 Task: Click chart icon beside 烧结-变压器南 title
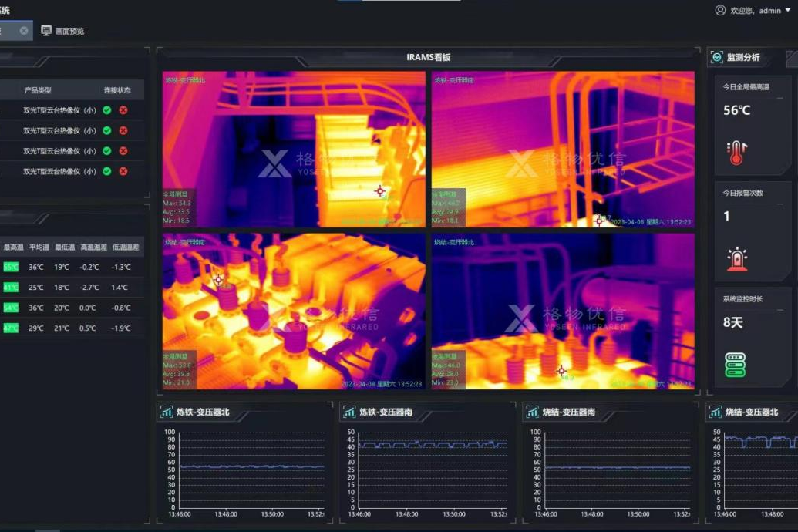(x=531, y=412)
